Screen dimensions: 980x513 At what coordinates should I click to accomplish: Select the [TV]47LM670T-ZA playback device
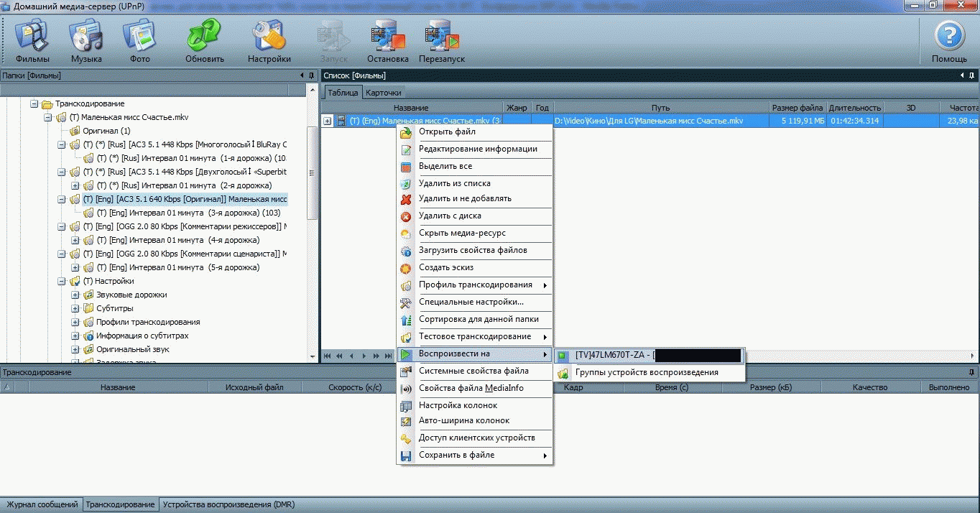613,355
